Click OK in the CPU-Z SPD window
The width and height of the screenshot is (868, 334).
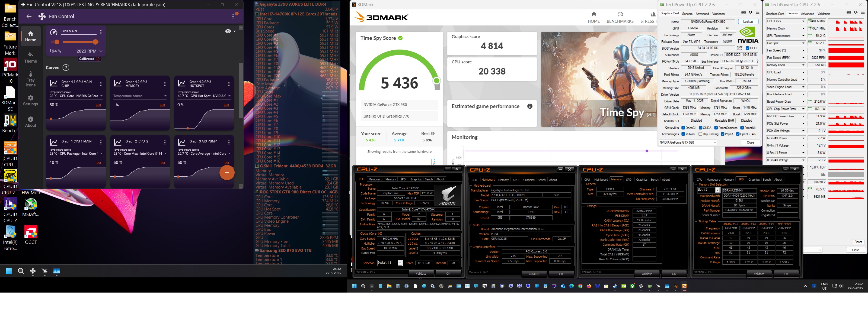(786, 274)
